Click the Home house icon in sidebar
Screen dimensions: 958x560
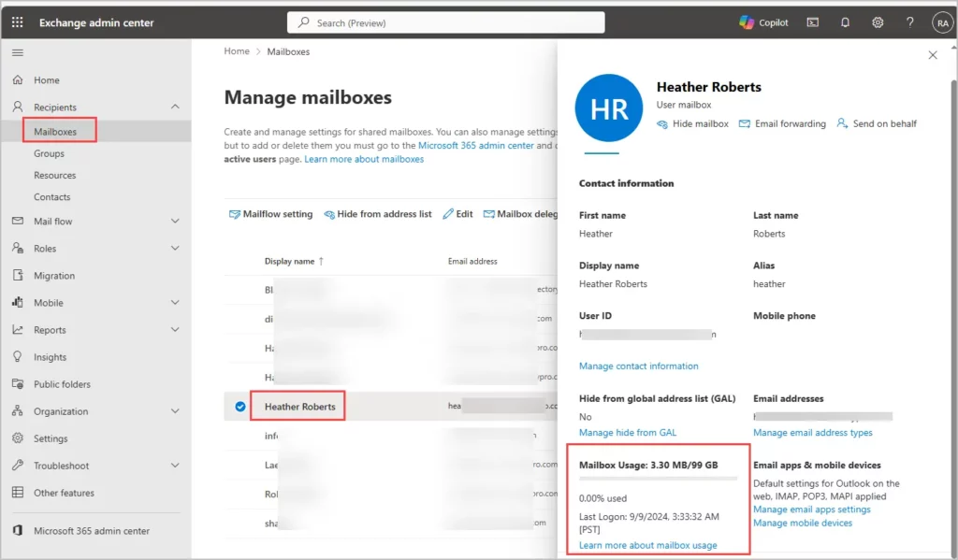pyautogui.click(x=18, y=80)
